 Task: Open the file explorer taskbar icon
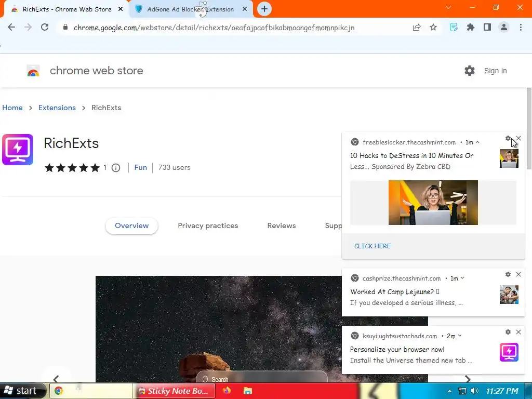248,391
